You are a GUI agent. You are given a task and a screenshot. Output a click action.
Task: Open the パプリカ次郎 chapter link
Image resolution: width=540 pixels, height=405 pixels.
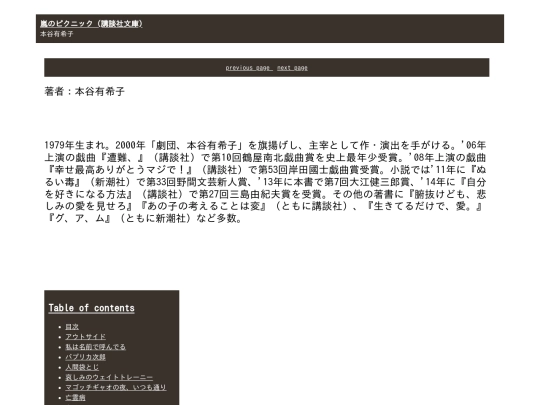pos(85,357)
